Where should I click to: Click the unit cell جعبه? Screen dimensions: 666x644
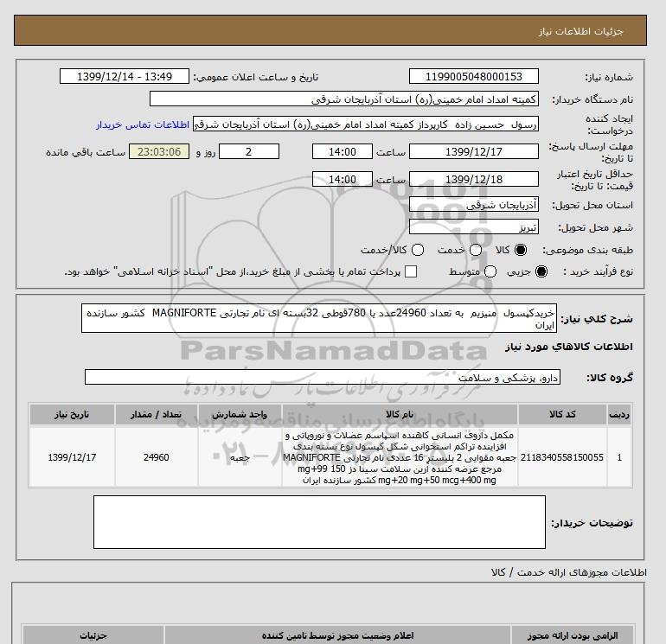pyautogui.click(x=240, y=457)
